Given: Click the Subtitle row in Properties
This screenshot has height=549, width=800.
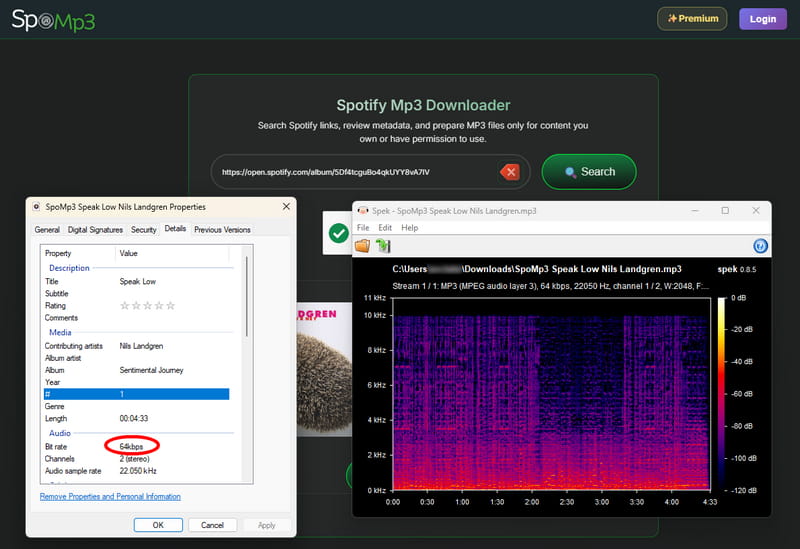Looking at the screenshot, I should pos(136,293).
